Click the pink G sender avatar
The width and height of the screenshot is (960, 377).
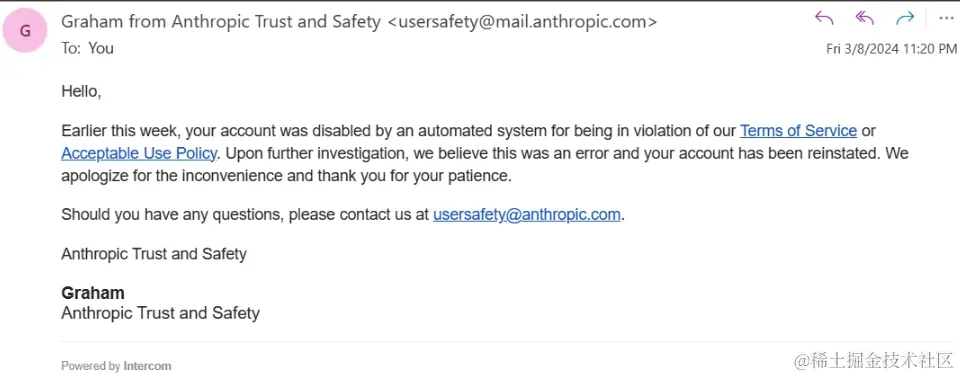[26, 31]
